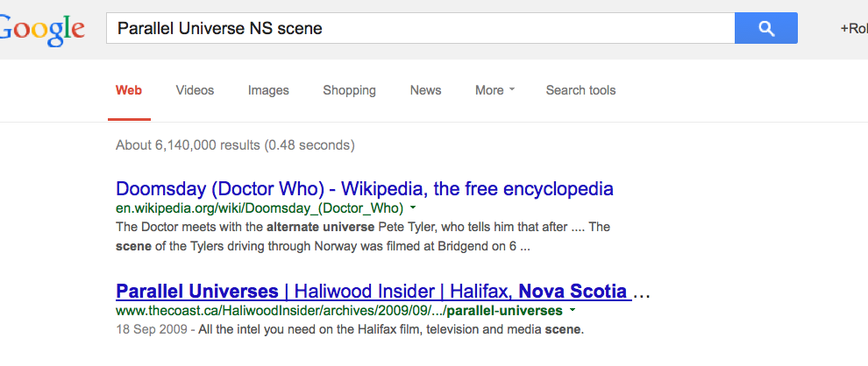Click the About 6,140,000 results text
This screenshot has width=868, height=366.
pos(235,145)
